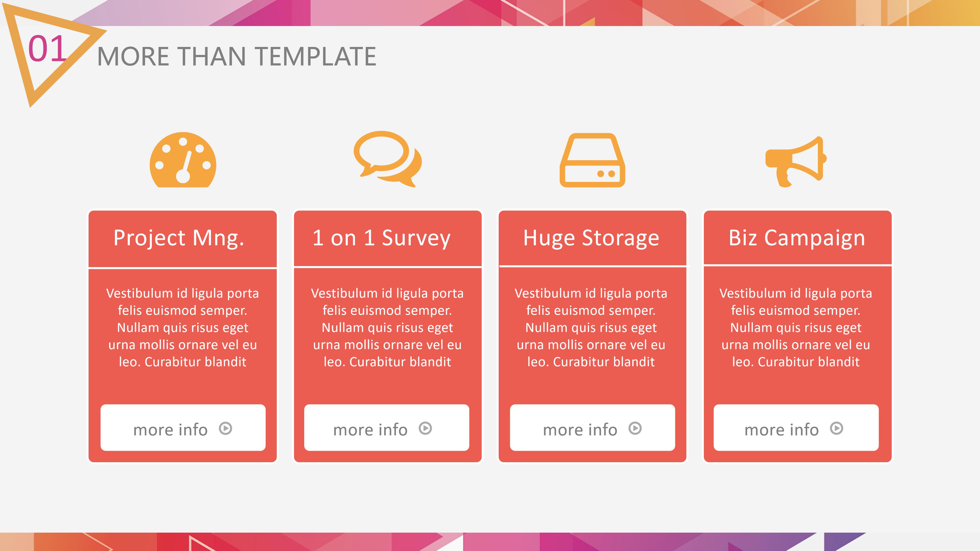Click the chat bubbles icon
Screen dimensions: 980x551
pyautogui.click(x=387, y=159)
